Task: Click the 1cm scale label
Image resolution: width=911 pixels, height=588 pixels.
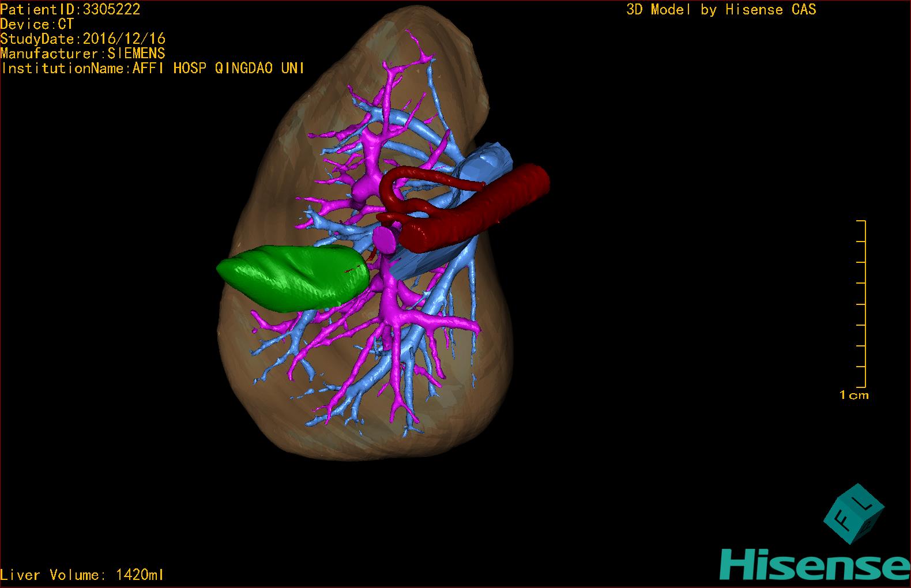Action: (854, 395)
